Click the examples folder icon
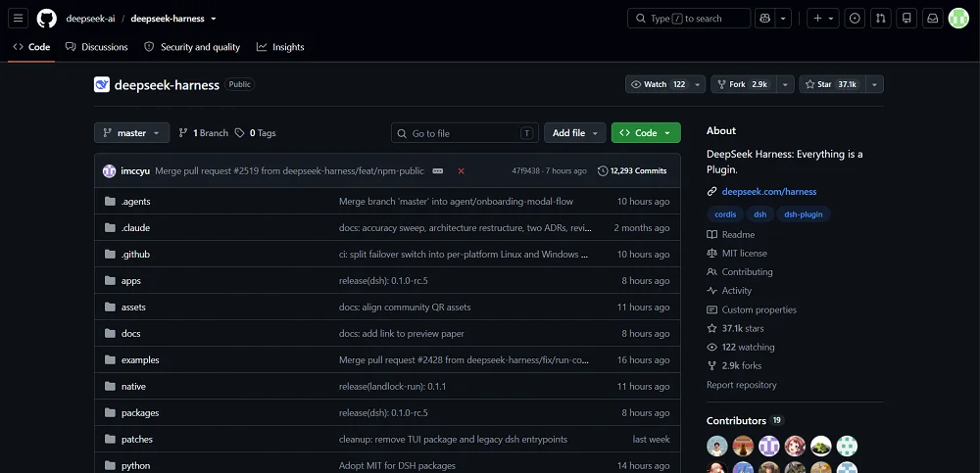The image size is (980, 473). (x=110, y=360)
